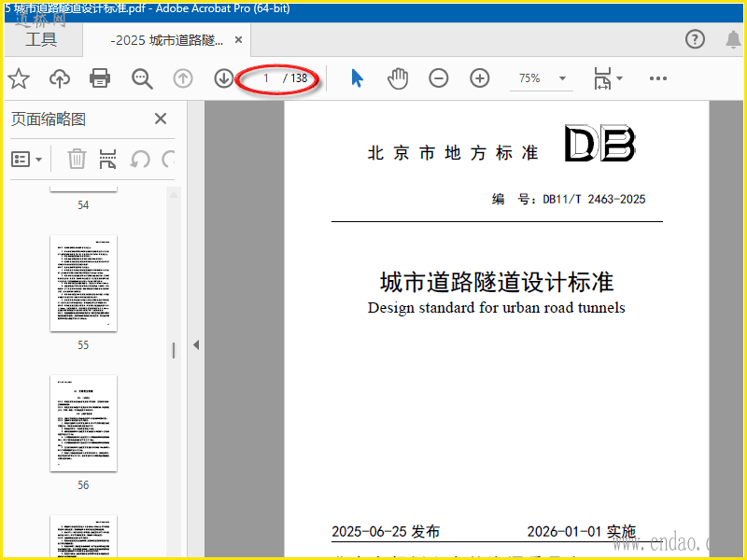
Task: Click the current page number field
Action: click(266, 78)
